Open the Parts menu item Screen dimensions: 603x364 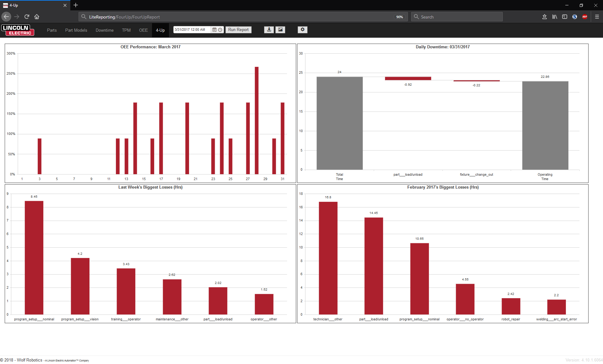click(x=52, y=30)
